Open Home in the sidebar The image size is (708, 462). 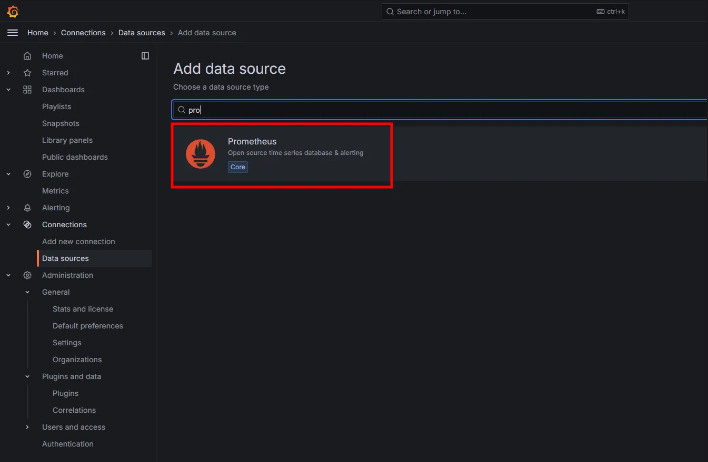tap(52, 56)
